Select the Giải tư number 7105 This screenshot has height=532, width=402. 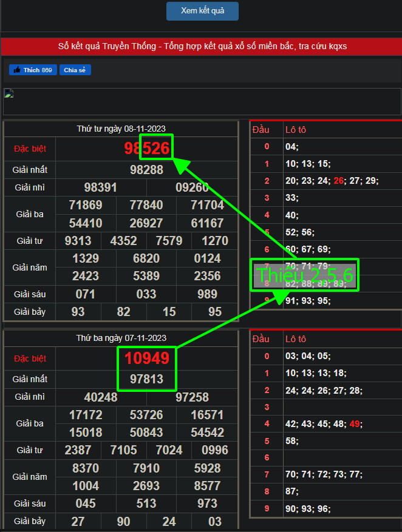coord(124,450)
